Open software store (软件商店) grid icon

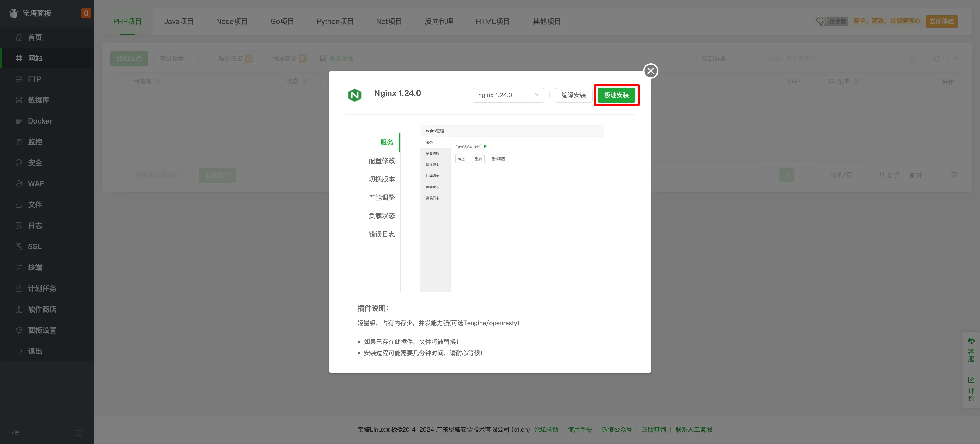point(19,309)
